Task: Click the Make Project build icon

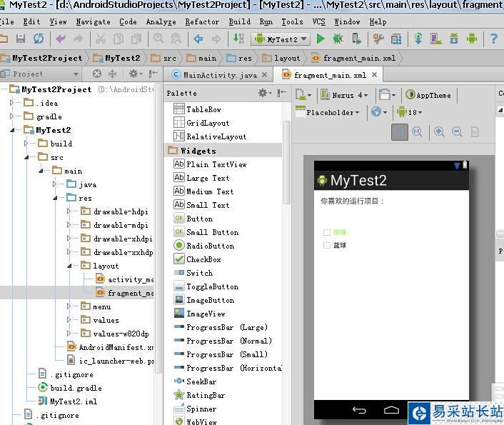Action: (238, 39)
